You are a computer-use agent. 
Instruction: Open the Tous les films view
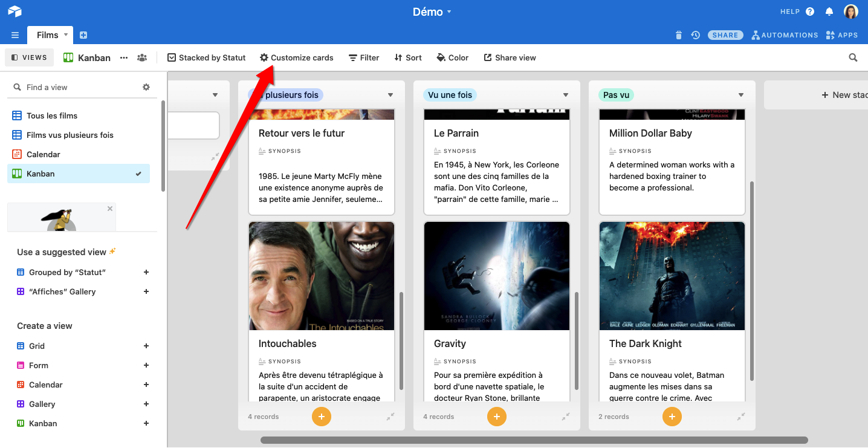[79, 115]
